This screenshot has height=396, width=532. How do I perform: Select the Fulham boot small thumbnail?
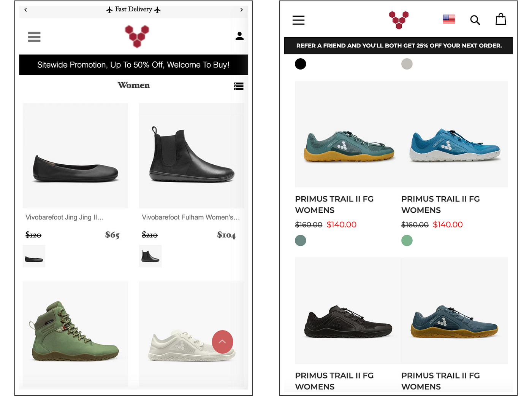point(150,256)
